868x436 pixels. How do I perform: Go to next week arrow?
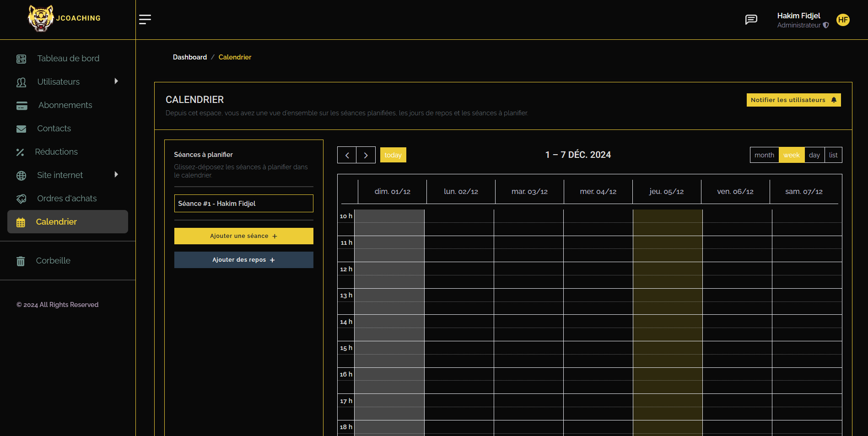(366, 156)
